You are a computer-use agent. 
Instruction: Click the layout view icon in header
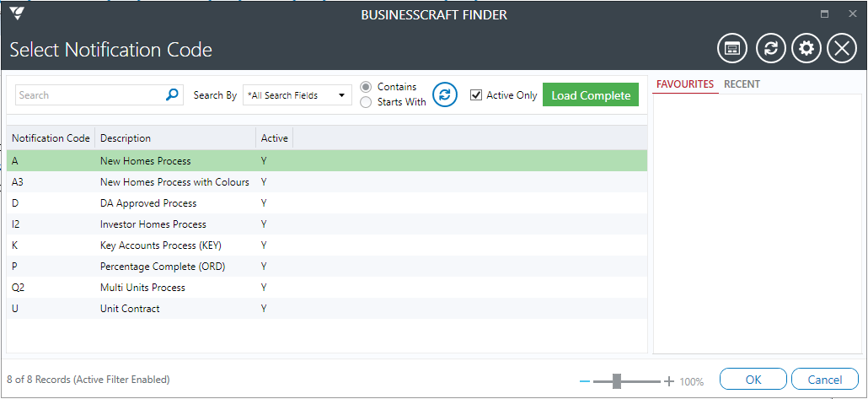pyautogui.click(x=731, y=49)
